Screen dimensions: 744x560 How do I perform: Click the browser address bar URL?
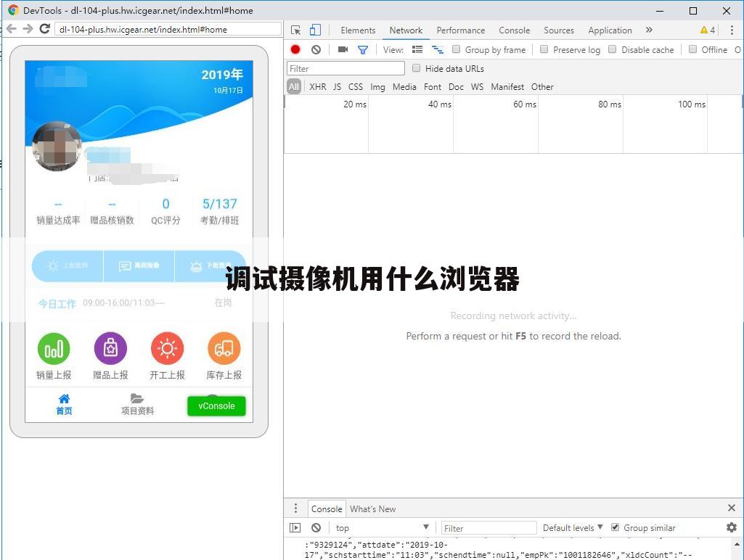[x=168, y=30]
